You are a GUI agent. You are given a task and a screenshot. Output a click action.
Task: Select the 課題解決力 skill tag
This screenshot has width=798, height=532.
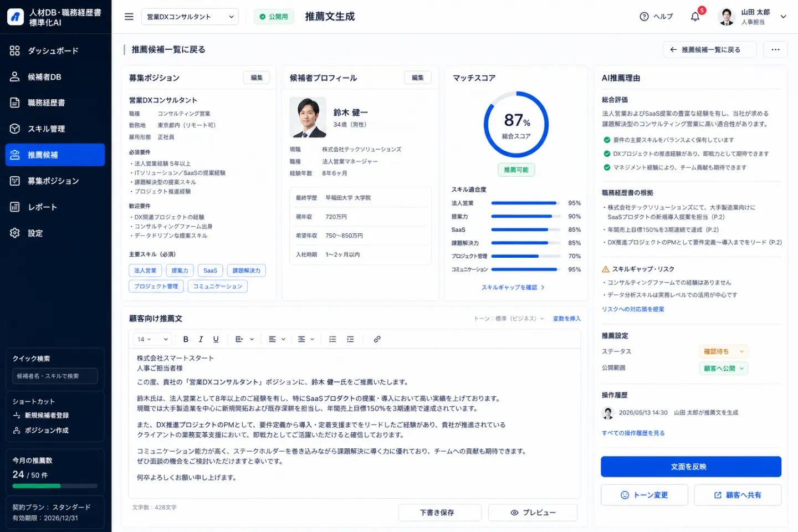[x=246, y=270]
